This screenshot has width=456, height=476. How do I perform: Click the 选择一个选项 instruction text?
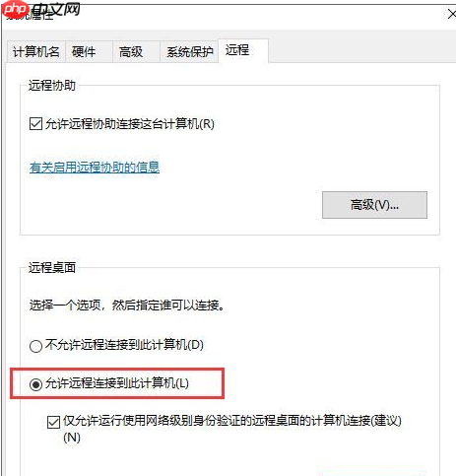click(127, 306)
